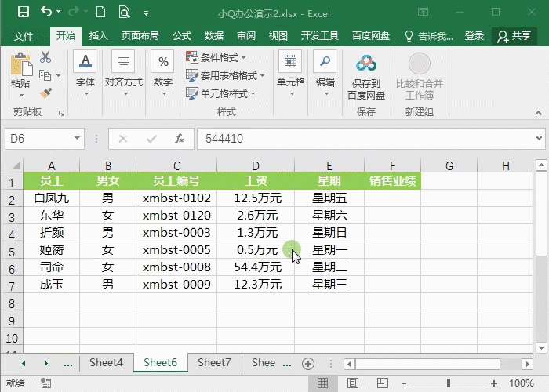Open the 编辑 editing group
The height and width of the screenshot is (392, 549).
[325, 74]
